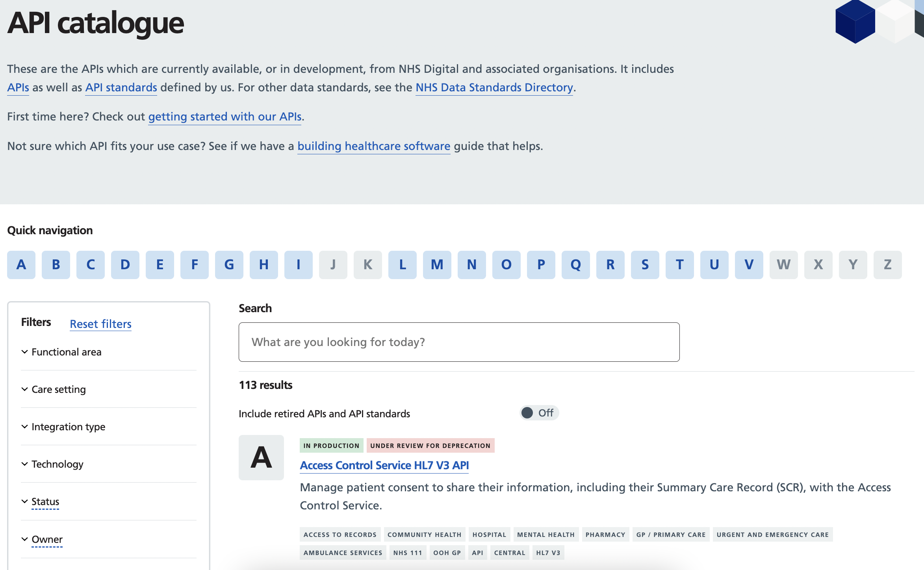
Task: Click the AMBULANCE SERVICES tag
Action: pyautogui.click(x=343, y=553)
